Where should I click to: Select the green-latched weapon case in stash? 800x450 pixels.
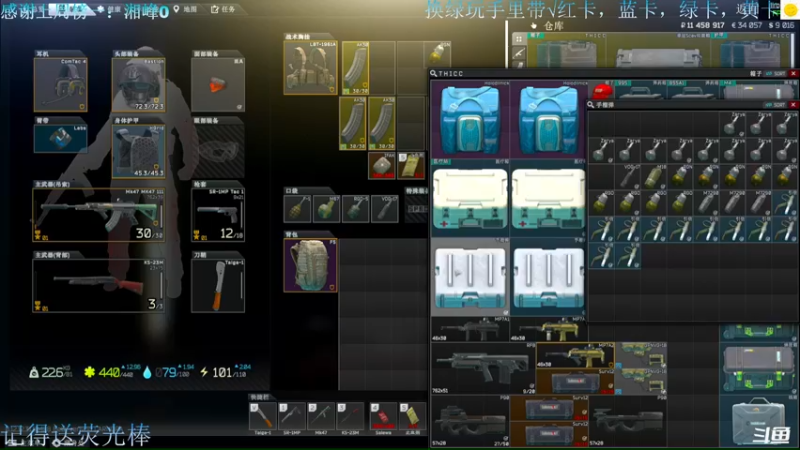pyautogui.click(x=758, y=368)
